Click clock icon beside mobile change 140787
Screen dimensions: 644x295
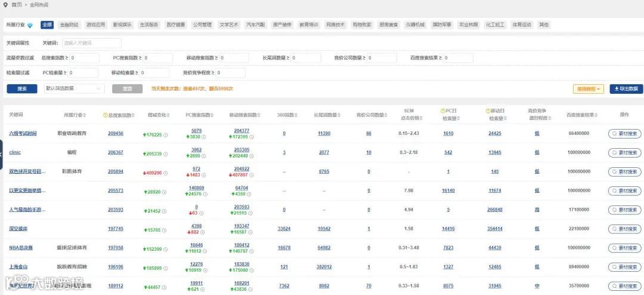(x=252, y=251)
